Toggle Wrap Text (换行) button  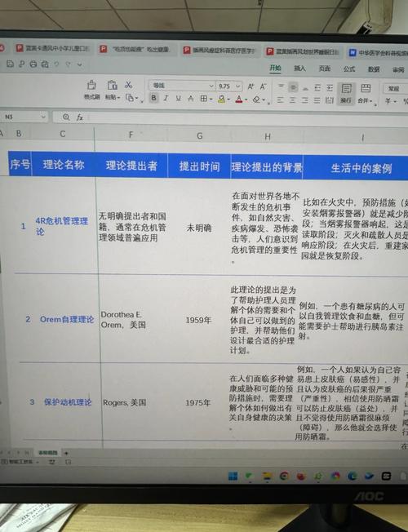346,93
